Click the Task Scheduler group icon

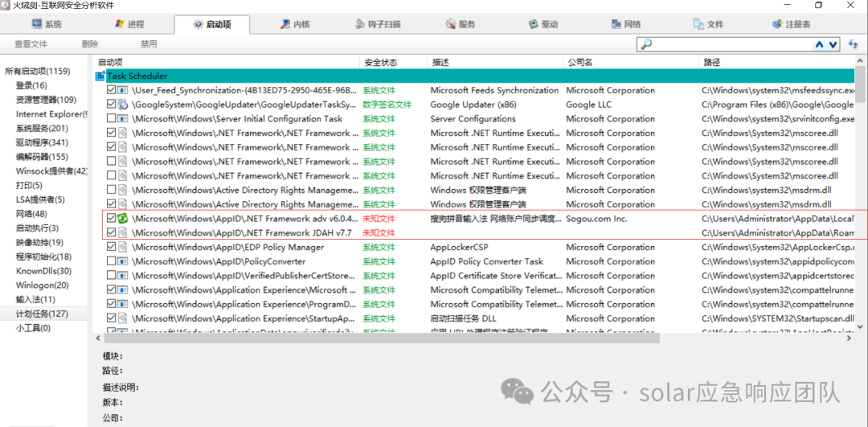(x=100, y=76)
